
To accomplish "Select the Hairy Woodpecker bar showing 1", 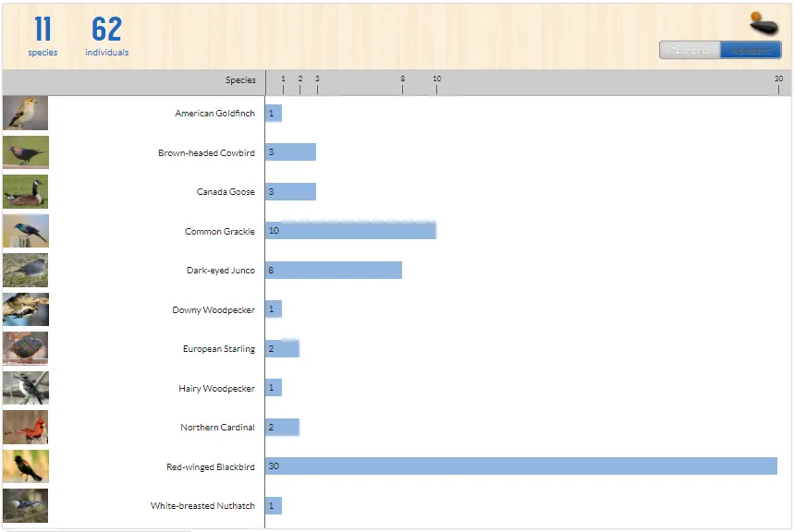I will tap(274, 388).
